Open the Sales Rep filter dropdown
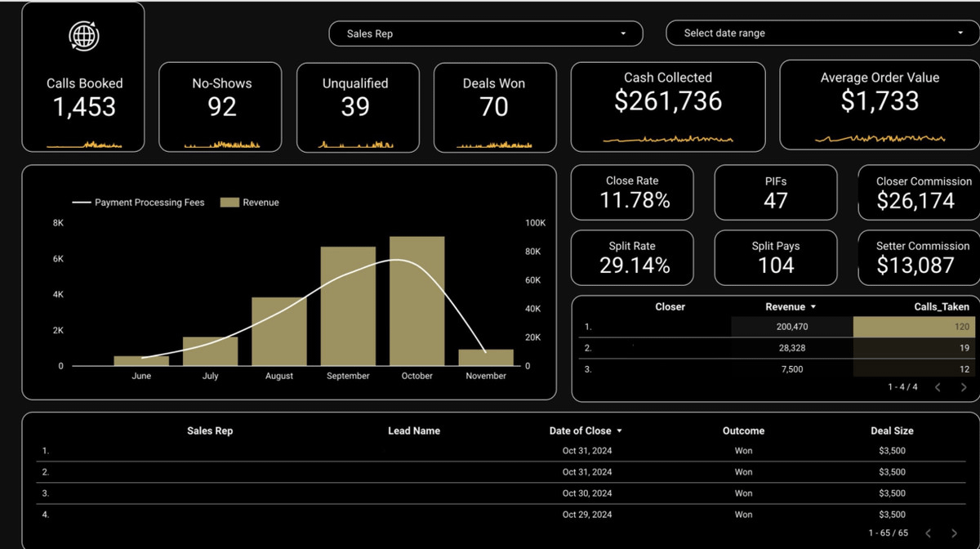Screen dimensions: 980x549 484,33
